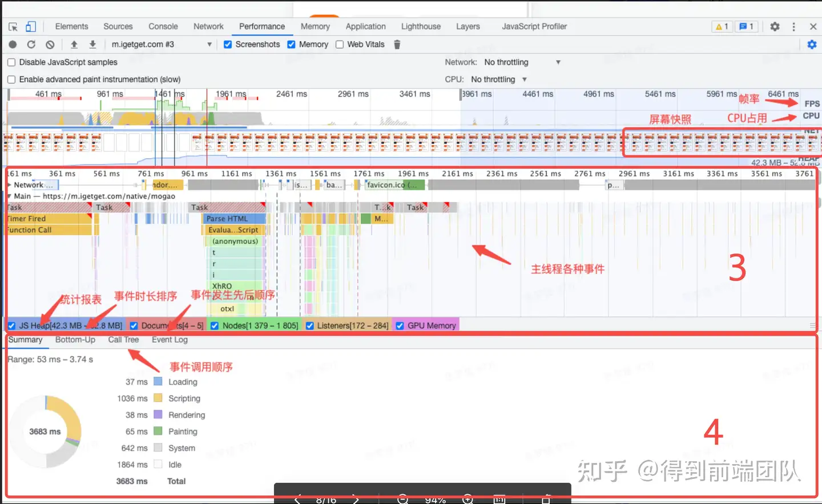The height and width of the screenshot is (504, 822).
Task: Select the otxl flame chart entry
Action: click(236, 309)
